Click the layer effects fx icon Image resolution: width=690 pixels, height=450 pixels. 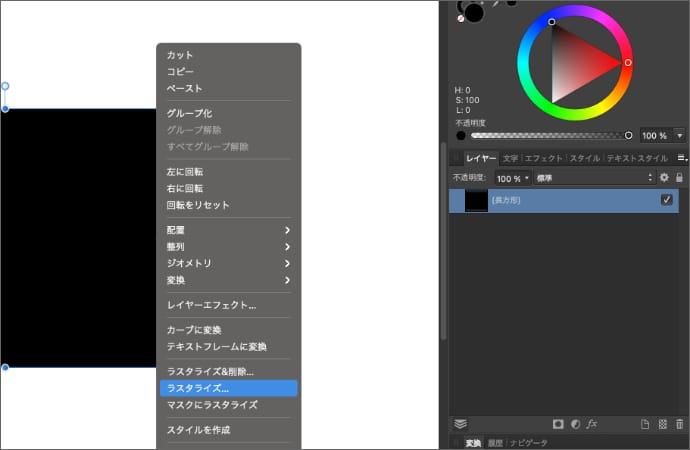(592, 424)
